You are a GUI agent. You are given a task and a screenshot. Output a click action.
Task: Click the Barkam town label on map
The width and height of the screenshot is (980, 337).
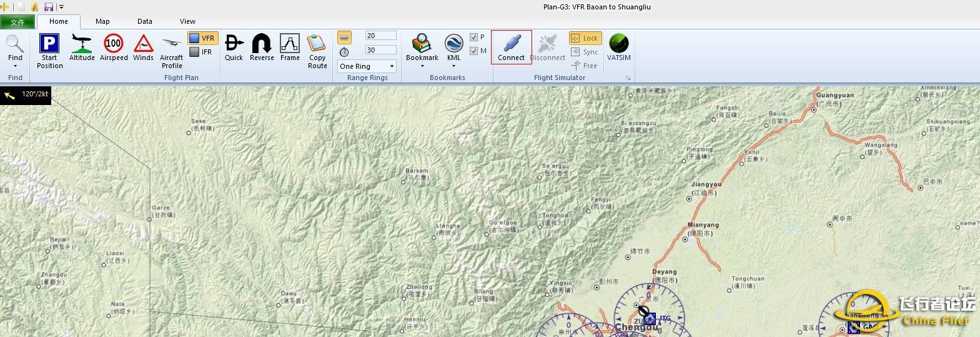(417, 171)
